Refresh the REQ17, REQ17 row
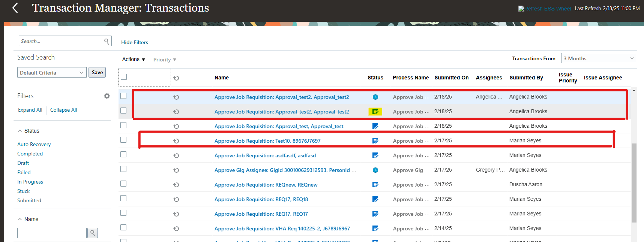The height and width of the screenshot is (242, 644). (x=176, y=214)
